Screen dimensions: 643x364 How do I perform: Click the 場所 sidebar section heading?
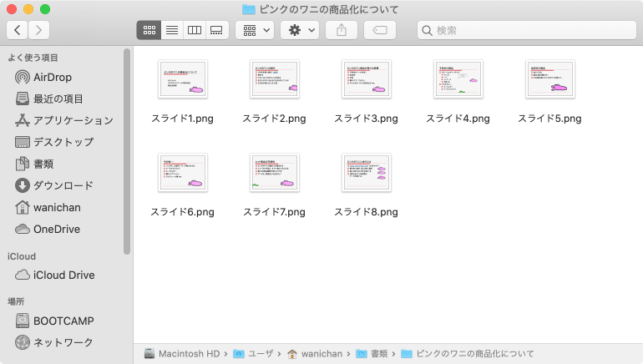(16, 301)
